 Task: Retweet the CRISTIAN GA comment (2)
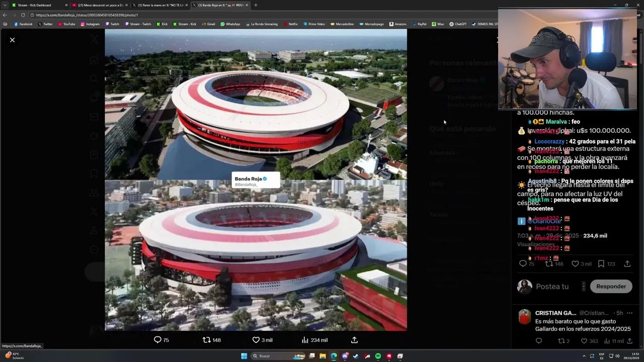click(561, 341)
